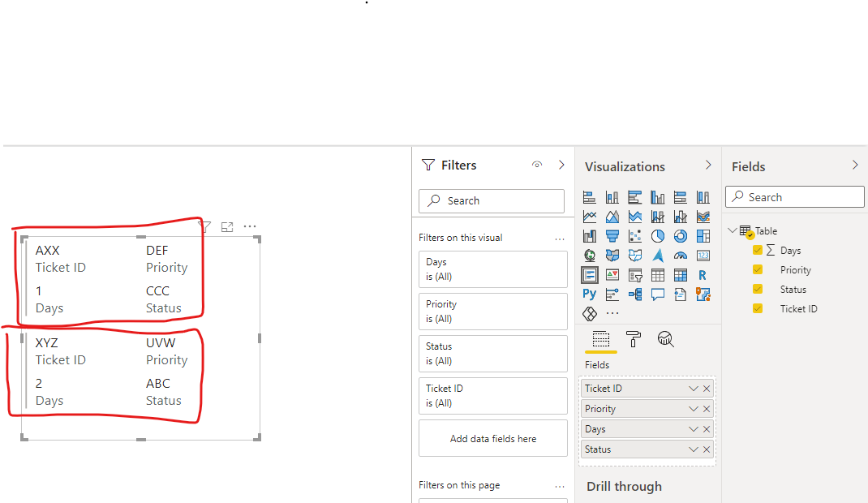Open the Priority is (All) filter card
Screen dimensions: 868x503
pyautogui.click(x=492, y=312)
